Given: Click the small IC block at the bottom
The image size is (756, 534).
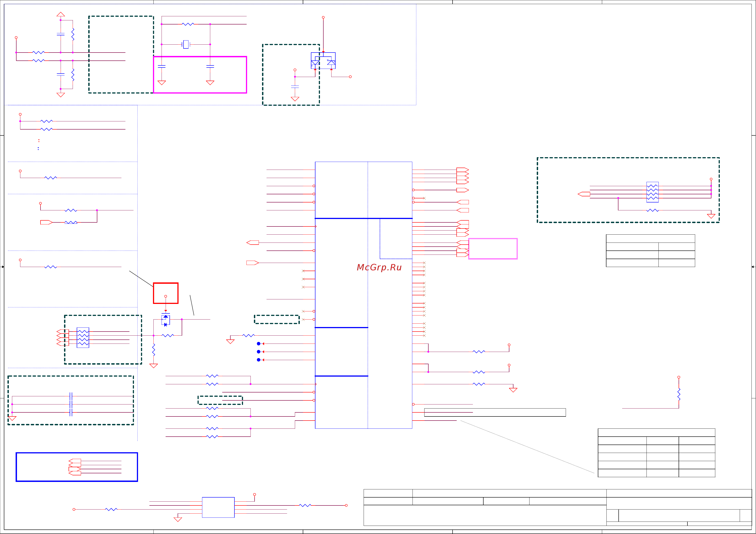Looking at the screenshot, I should point(218,507).
